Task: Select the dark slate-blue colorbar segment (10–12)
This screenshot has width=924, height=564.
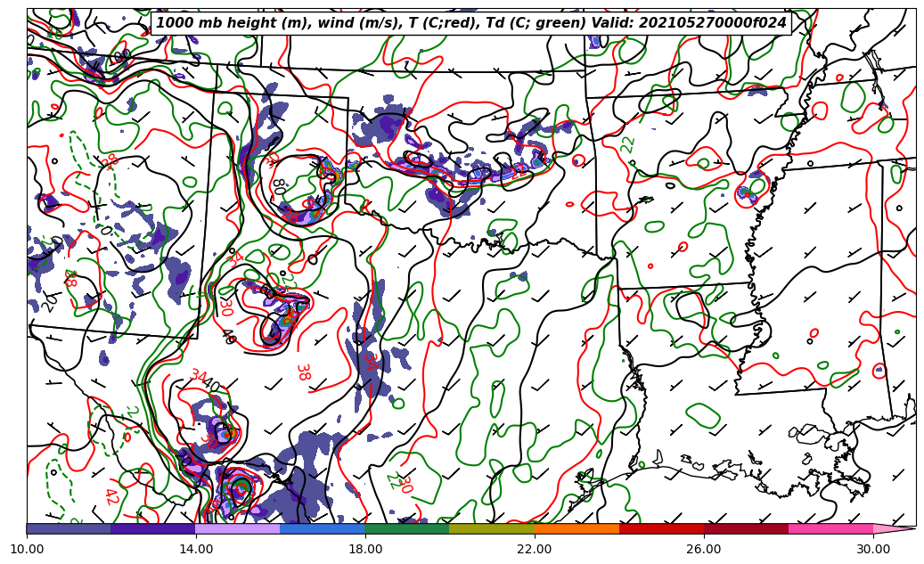Action: 69,528
